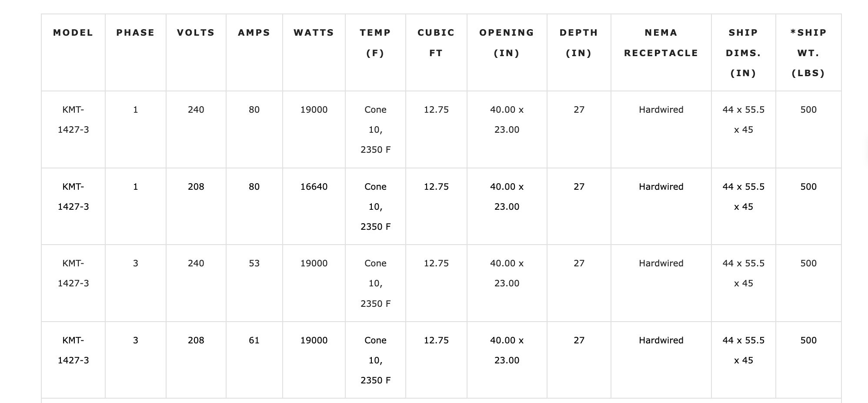Image resolution: width=868 pixels, height=403 pixels.
Task: Click the SHIP DIMS. (IN) header
Action: [743, 53]
